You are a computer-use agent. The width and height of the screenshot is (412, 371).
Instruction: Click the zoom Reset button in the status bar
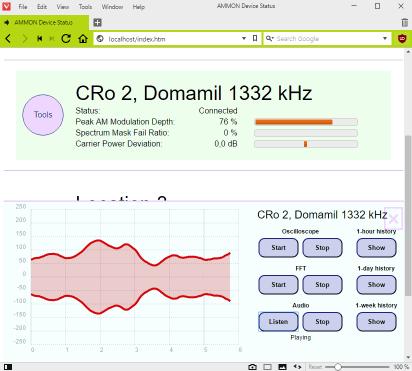point(315,367)
